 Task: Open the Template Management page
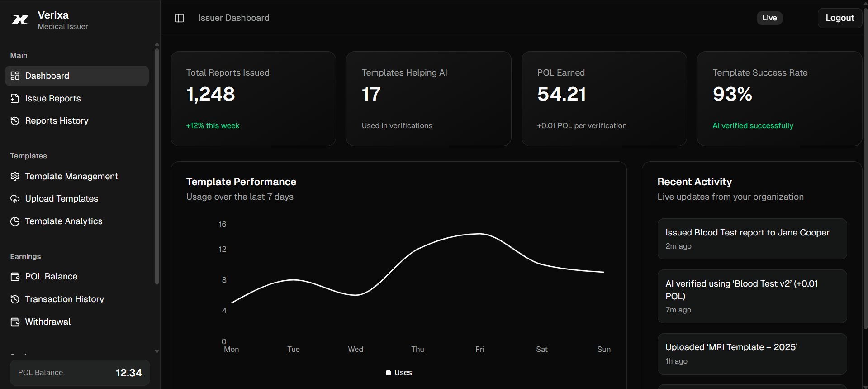click(71, 176)
